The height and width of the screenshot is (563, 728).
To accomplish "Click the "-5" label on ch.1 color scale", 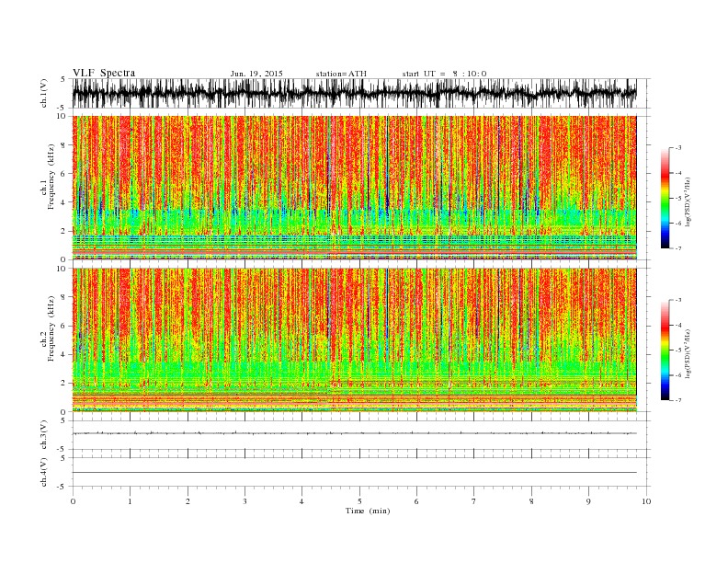I will (678, 198).
